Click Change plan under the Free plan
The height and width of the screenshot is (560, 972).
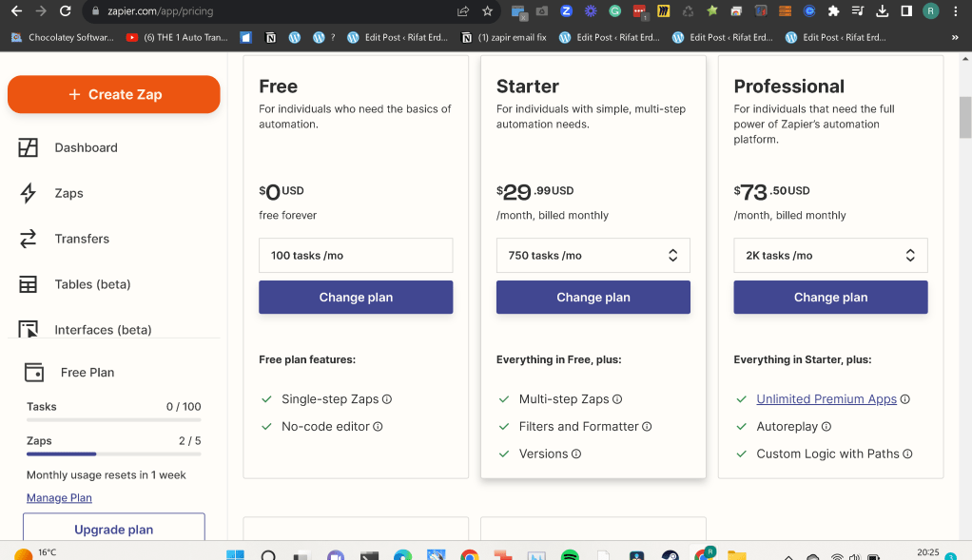pyautogui.click(x=356, y=298)
